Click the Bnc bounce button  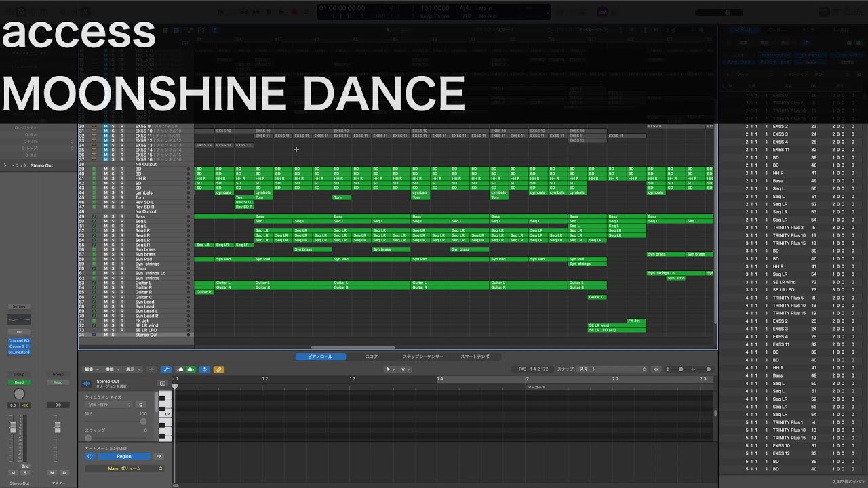click(x=25, y=466)
